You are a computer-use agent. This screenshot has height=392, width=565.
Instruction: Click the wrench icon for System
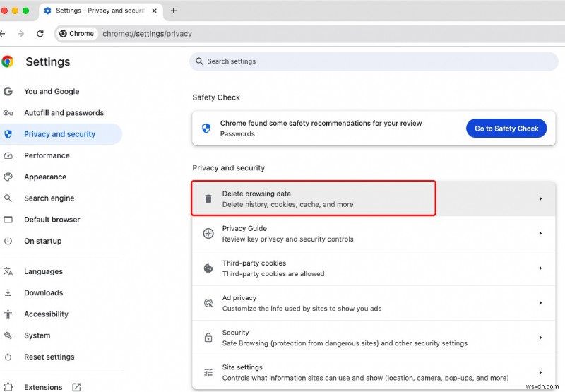[x=8, y=335]
